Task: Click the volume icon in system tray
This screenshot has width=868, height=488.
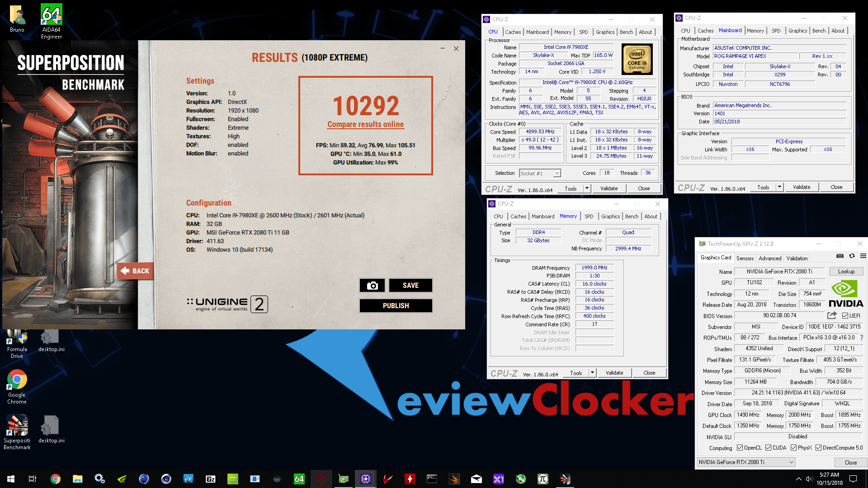Action: point(809,479)
